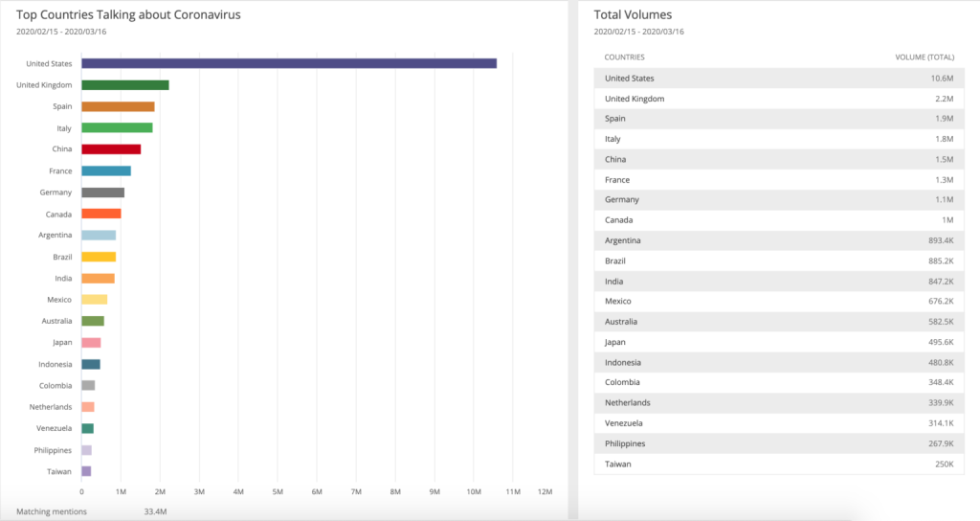
Task: Click the Italy axis label in chart
Action: 64,128
